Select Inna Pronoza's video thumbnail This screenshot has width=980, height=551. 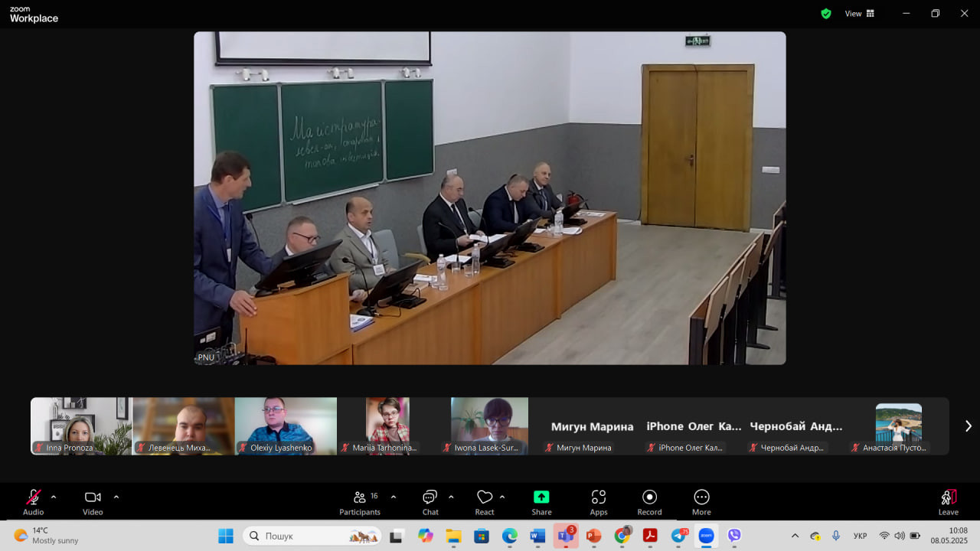point(81,425)
